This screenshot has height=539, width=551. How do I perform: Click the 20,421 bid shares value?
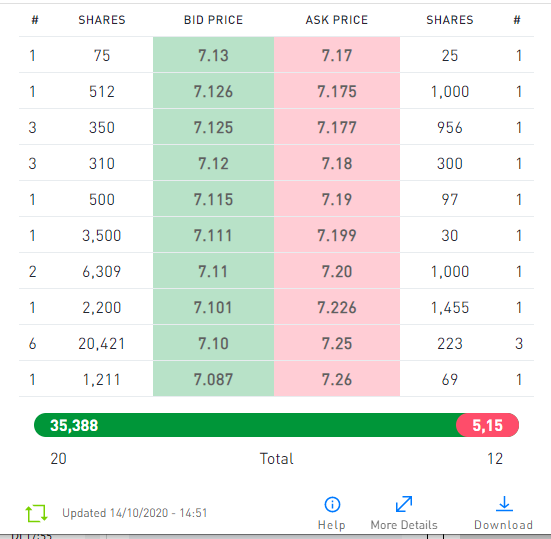102,344
